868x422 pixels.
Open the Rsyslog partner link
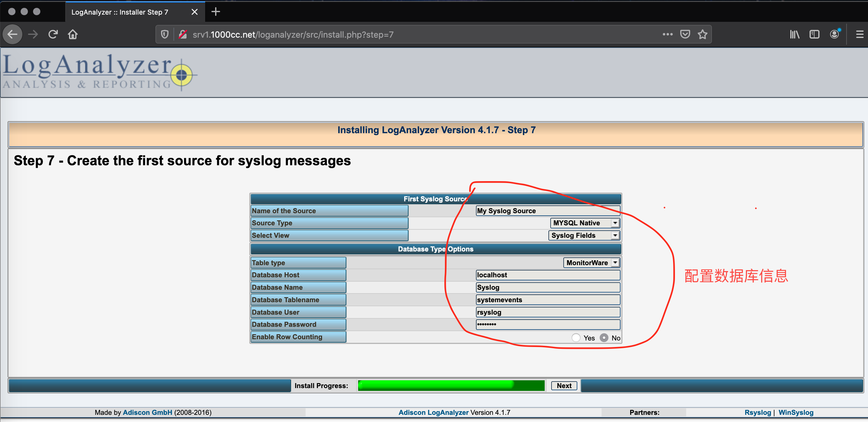(757, 412)
